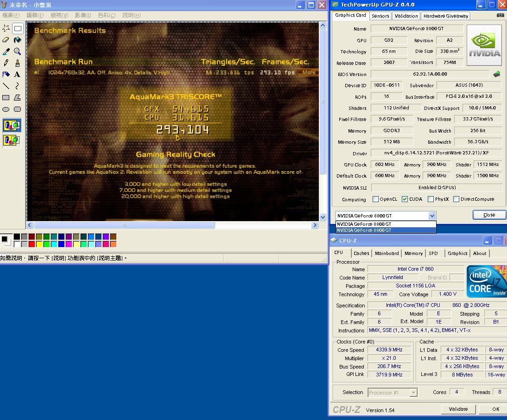Screen dimensions: 507x420
Task: Switch to the Sensors tab in GPU-Z
Action: [x=380, y=16]
